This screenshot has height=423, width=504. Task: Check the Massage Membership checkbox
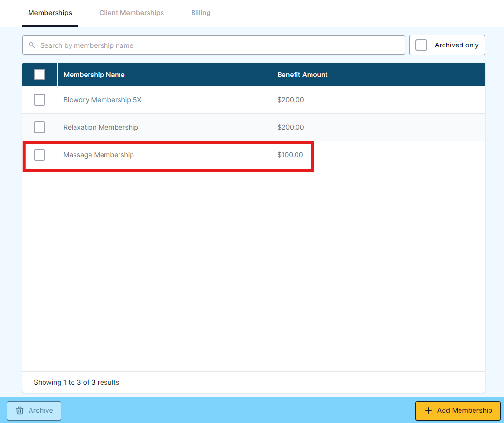(40, 155)
